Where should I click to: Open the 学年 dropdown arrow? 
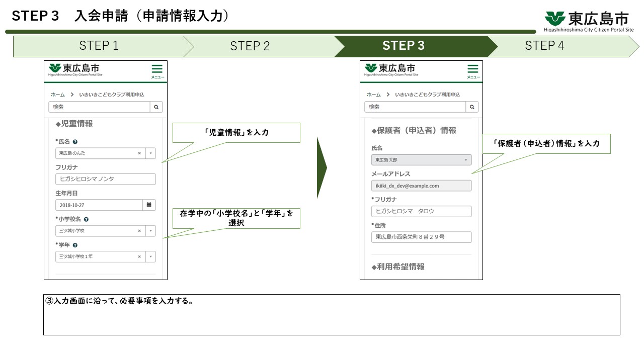pyautogui.click(x=151, y=256)
